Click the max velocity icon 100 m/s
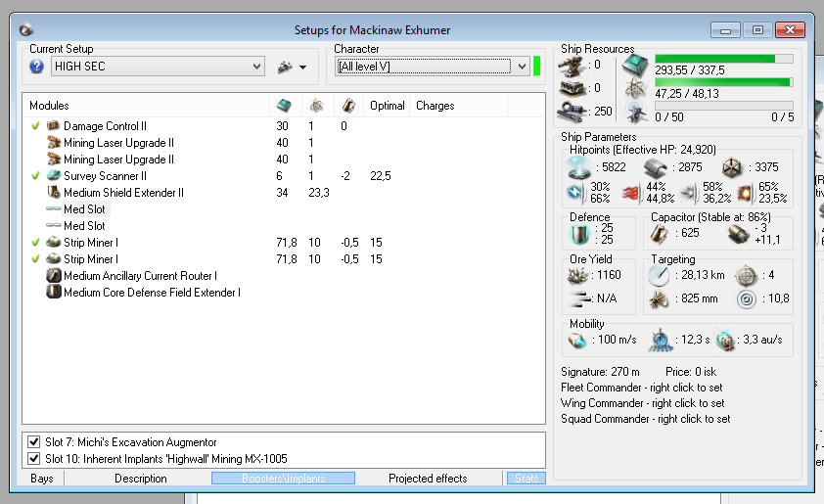Image resolution: width=824 pixels, height=504 pixels. point(577,340)
